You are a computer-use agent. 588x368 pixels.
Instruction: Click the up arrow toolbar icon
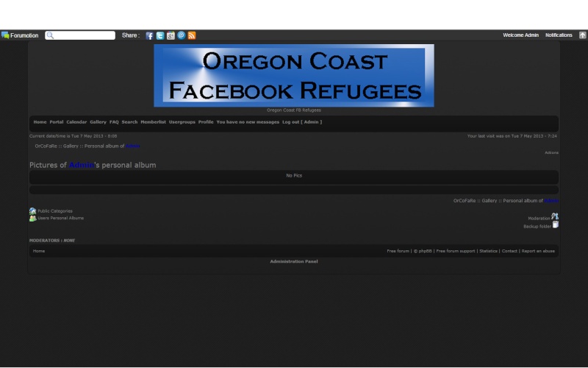[582, 35]
